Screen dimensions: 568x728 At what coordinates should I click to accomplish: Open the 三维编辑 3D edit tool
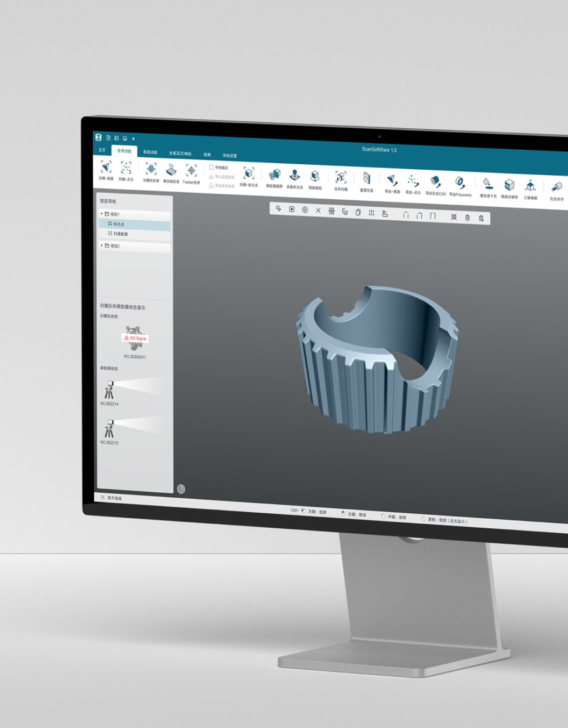(x=530, y=186)
